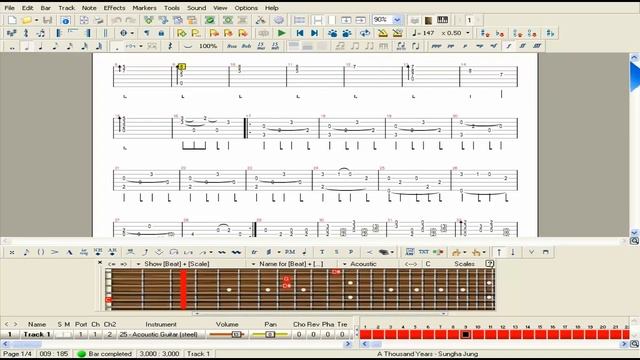Click the trill tr icon
The image size is (640, 360).
254,252
